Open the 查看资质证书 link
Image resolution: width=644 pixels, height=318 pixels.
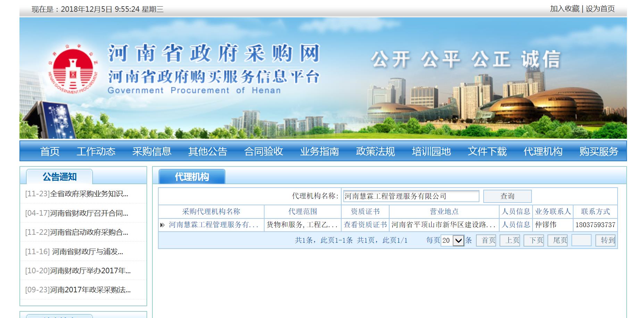coord(365,225)
